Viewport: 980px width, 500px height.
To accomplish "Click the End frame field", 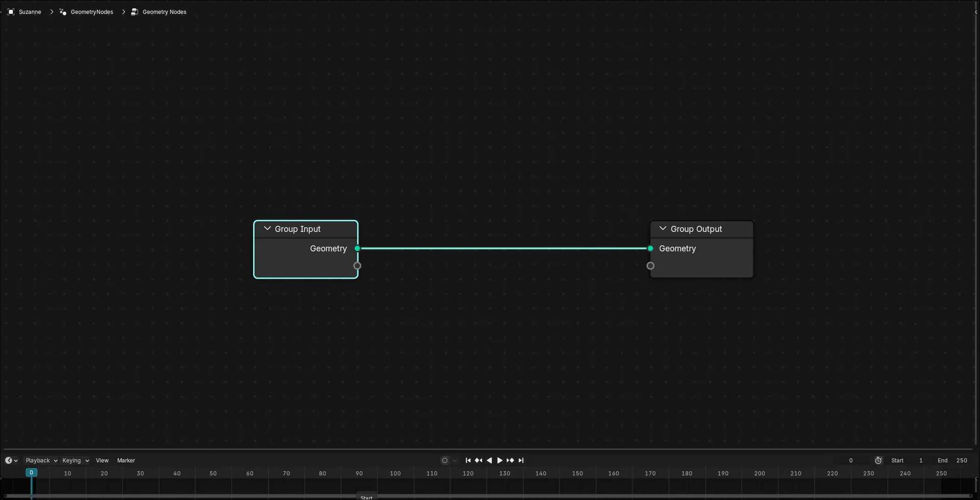I will point(952,461).
